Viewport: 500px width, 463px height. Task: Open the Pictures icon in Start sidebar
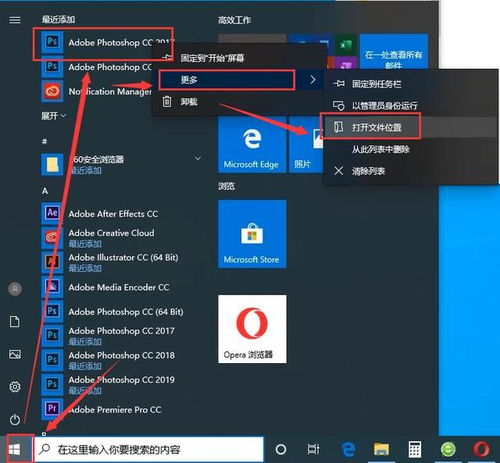click(x=15, y=354)
